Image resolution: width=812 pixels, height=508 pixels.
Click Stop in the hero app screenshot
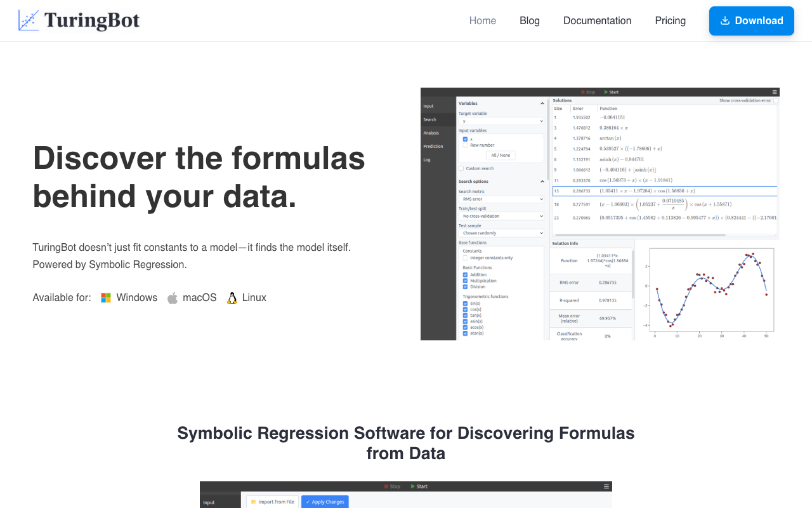coord(588,92)
